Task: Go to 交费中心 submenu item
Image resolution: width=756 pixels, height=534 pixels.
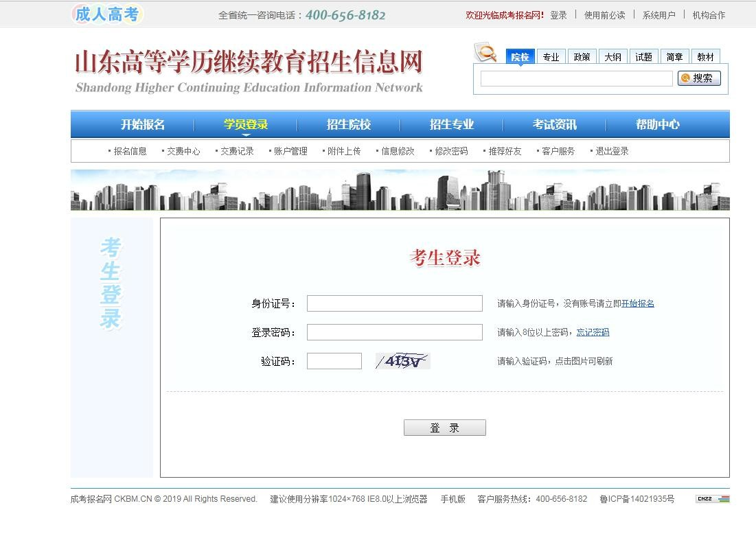Action: pos(183,151)
